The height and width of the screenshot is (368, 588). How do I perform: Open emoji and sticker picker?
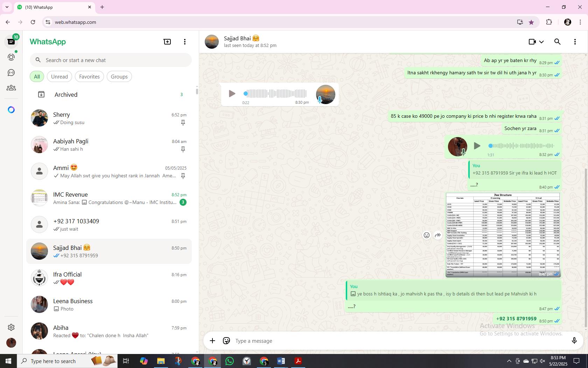(x=226, y=341)
